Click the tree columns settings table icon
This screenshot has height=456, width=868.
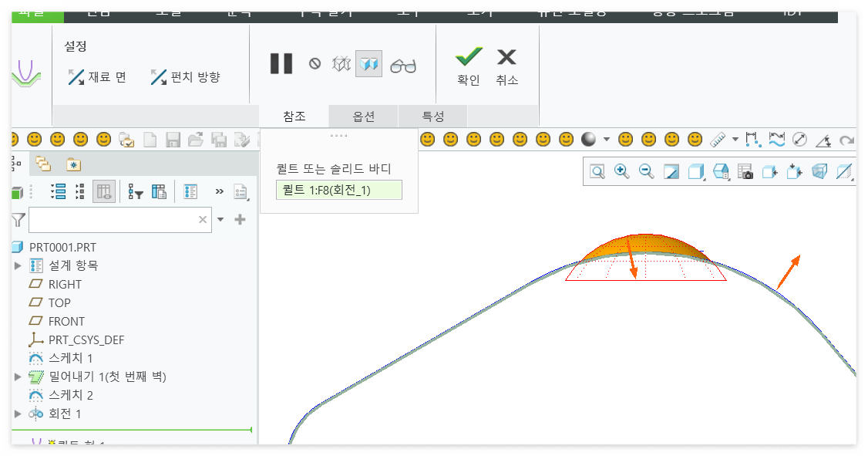tap(159, 191)
